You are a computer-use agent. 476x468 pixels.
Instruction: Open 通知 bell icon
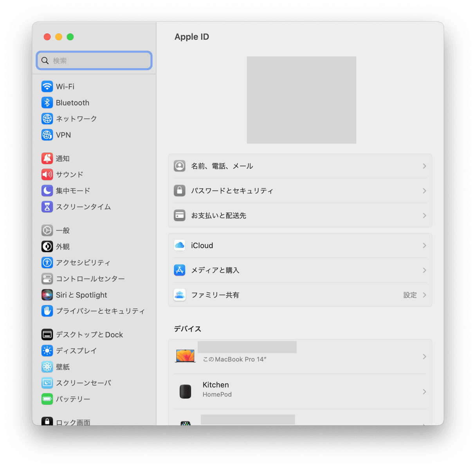[47, 158]
